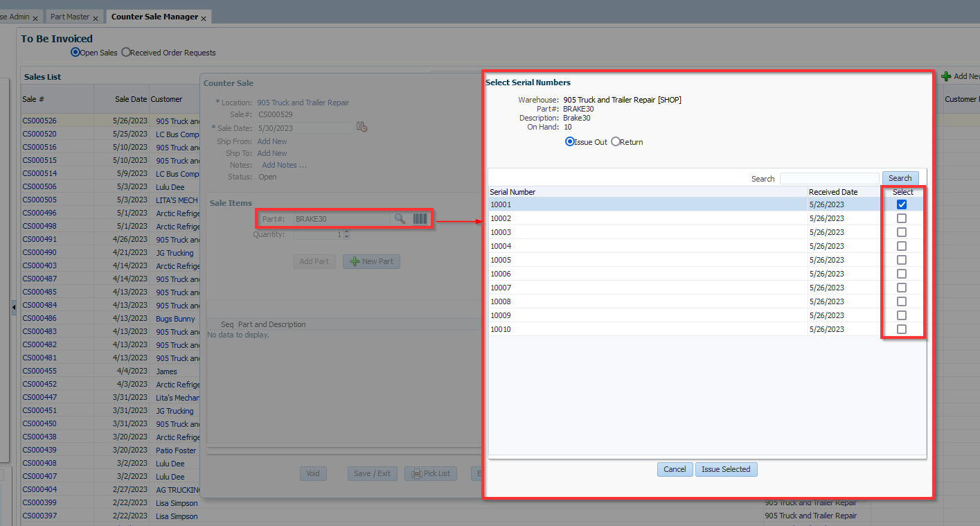Check the Select box for serial 10009

click(x=901, y=315)
